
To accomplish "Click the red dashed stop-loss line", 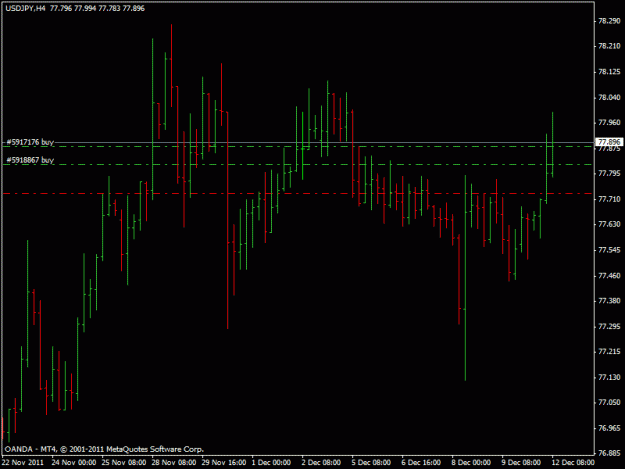I will [x=298, y=194].
